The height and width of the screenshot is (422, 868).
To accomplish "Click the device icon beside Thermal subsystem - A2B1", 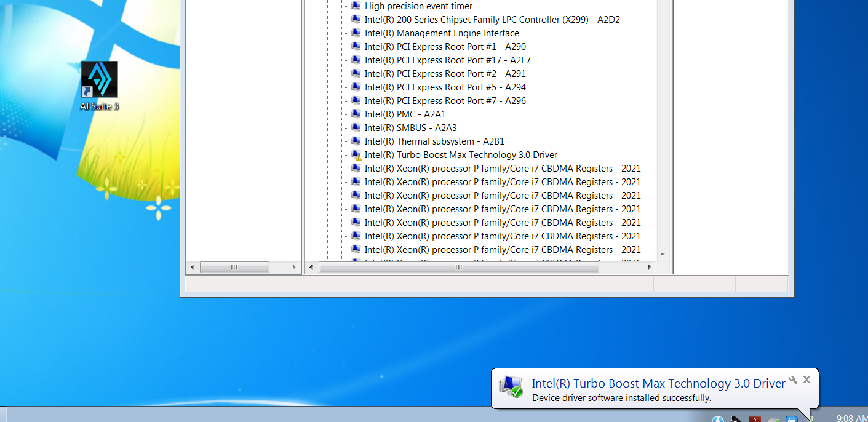I will 355,141.
